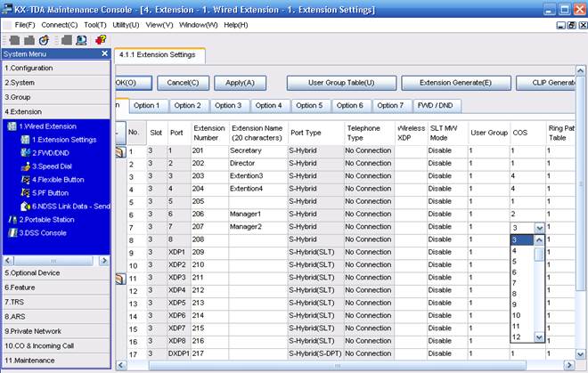Open the Tool(T) menu
This screenshot has height=373, width=588.
tap(95, 25)
